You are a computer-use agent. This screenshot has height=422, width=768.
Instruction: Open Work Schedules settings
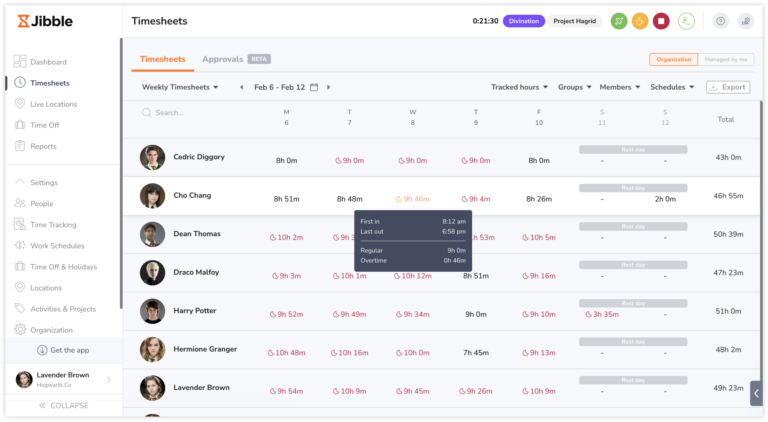(x=49, y=245)
